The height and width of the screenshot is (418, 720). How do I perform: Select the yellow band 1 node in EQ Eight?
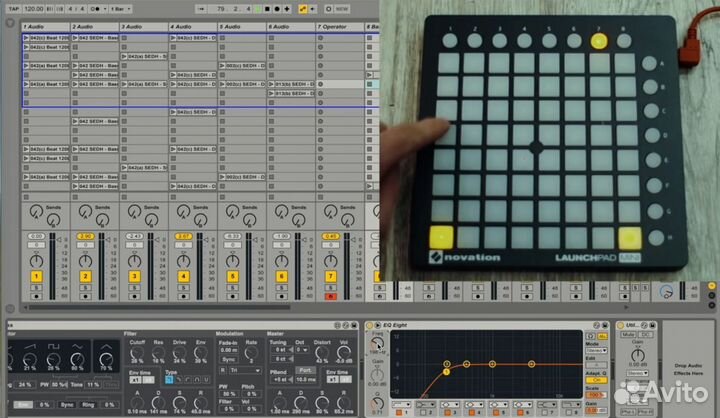[x=446, y=372]
